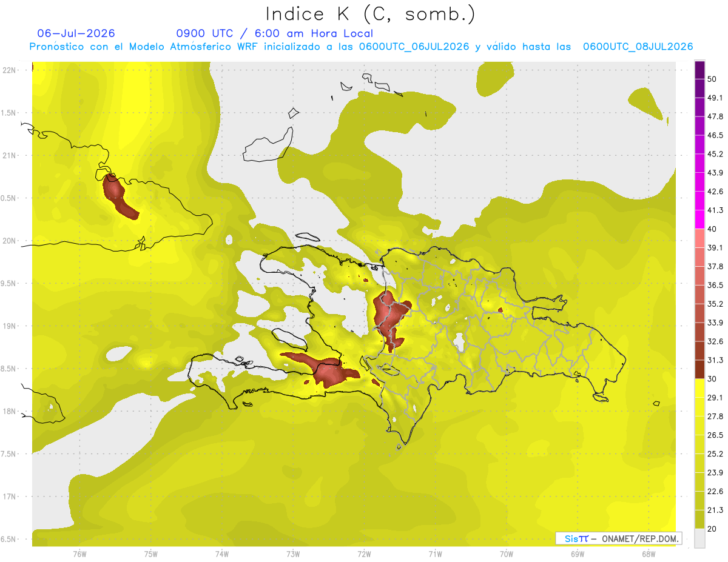Click colorbar value "42.6"
This screenshot has width=728, height=562.
point(716,192)
